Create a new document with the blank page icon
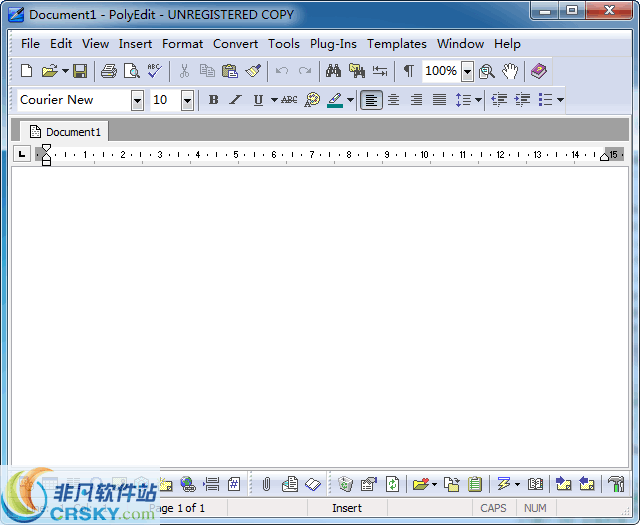640x525 pixels. [x=27, y=71]
